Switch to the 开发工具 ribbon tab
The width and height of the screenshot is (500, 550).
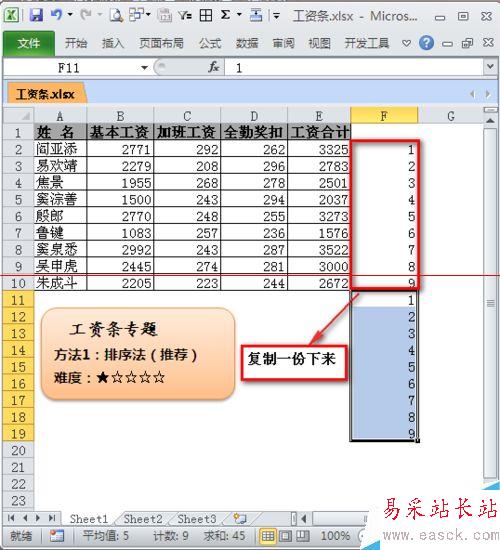pyautogui.click(x=367, y=43)
